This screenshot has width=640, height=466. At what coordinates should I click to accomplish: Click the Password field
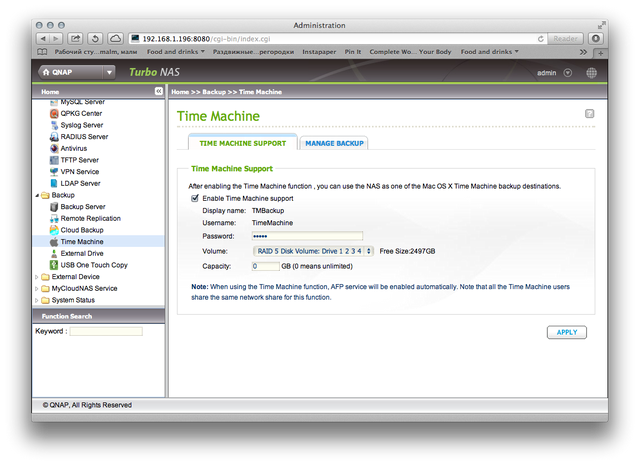tap(307, 236)
